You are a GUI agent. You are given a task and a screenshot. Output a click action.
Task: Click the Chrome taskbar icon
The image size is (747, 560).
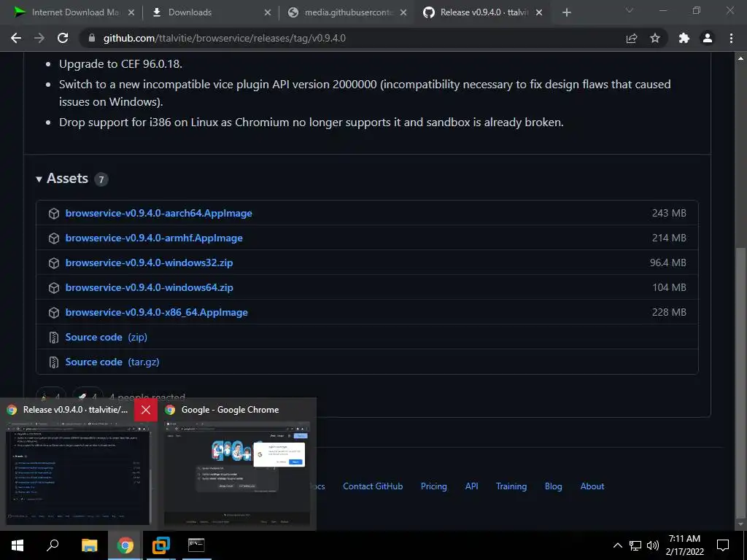(125, 545)
